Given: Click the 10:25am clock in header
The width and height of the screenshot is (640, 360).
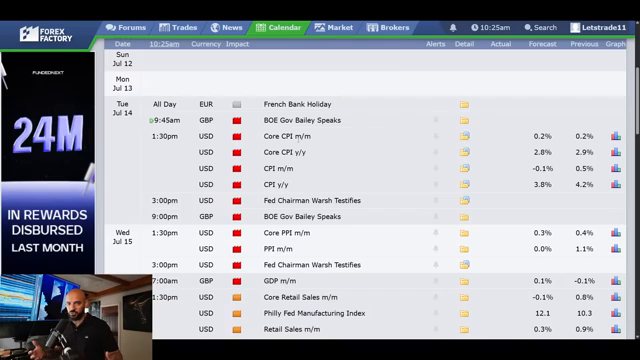Looking at the screenshot, I should (491, 28).
